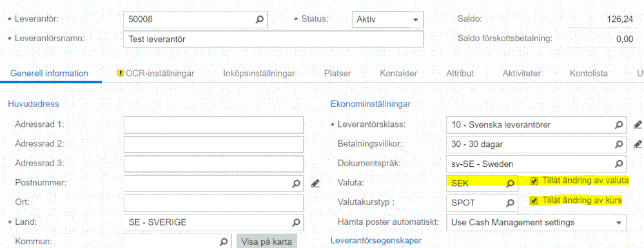Click pencil icon next to Postnummer

click(315, 184)
